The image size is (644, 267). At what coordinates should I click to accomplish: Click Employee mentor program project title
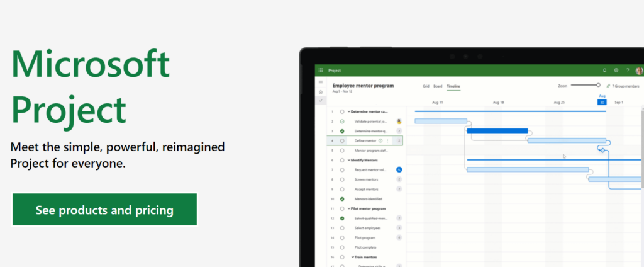[x=363, y=86]
